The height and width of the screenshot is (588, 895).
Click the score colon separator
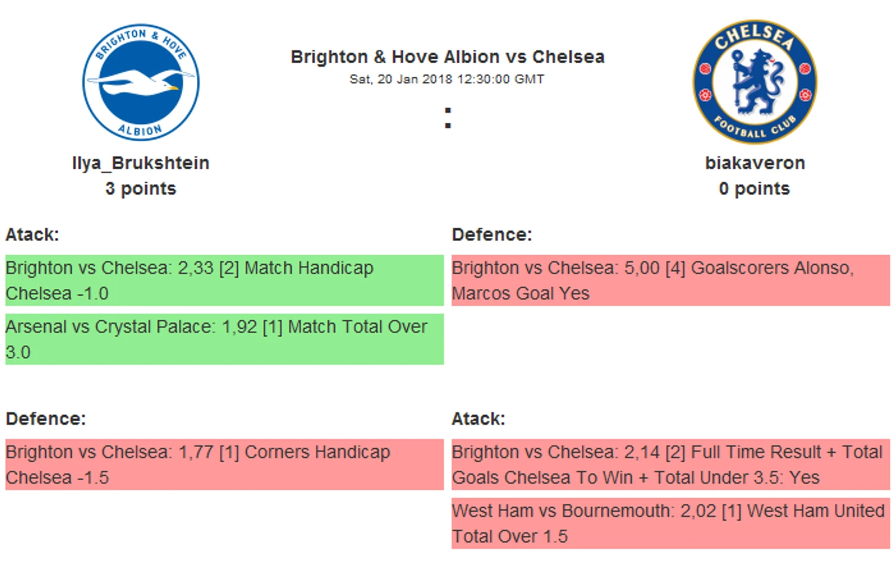pyautogui.click(x=447, y=118)
